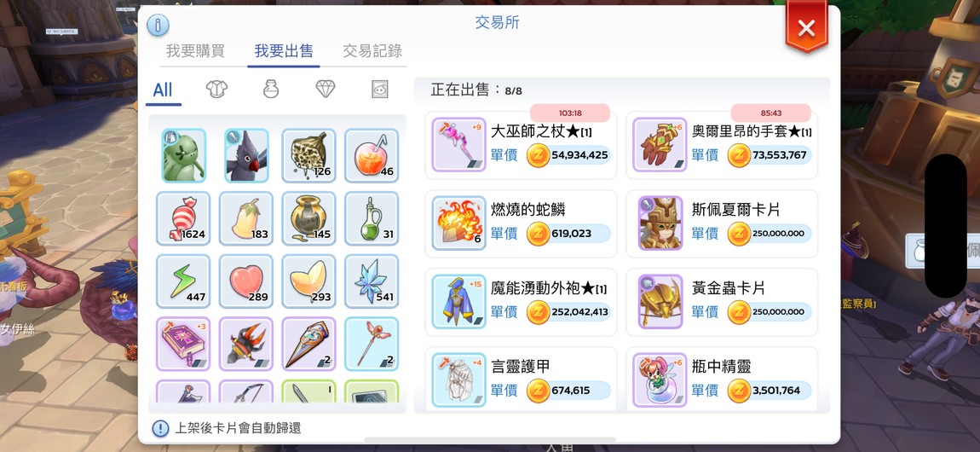Select the diamond material filter icon

[325, 90]
